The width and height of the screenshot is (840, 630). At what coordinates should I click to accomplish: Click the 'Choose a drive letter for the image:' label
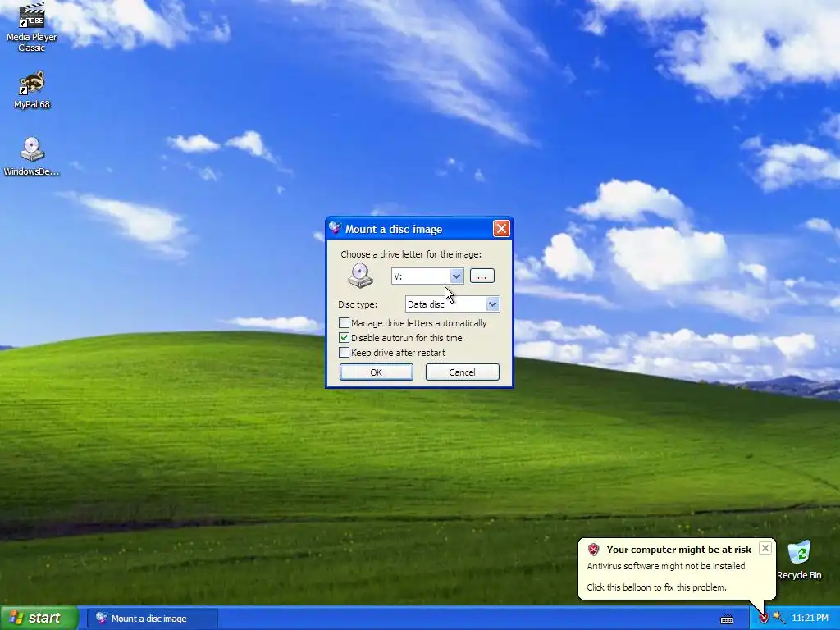coord(411,254)
